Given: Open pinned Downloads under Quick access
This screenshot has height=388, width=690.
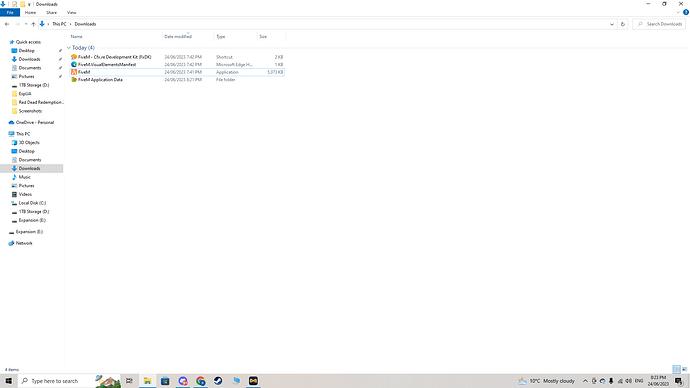Looking at the screenshot, I should [x=29, y=59].
